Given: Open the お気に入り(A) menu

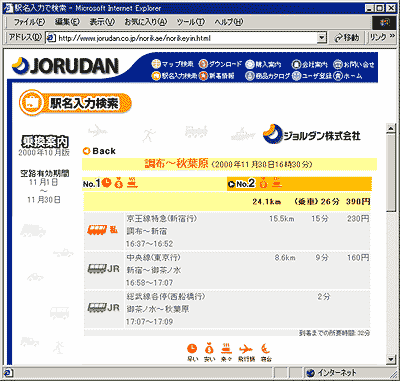Looking at the screenshot, I should [x=146, y=22].
